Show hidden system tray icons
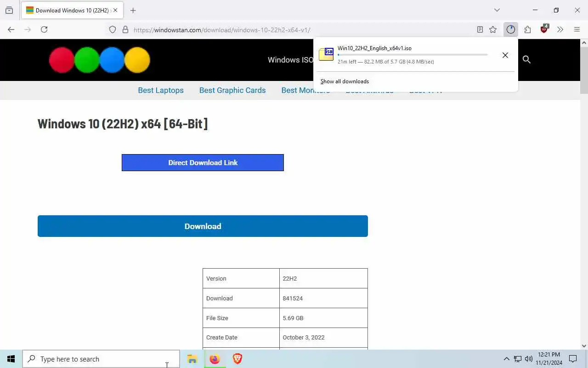 506,359
